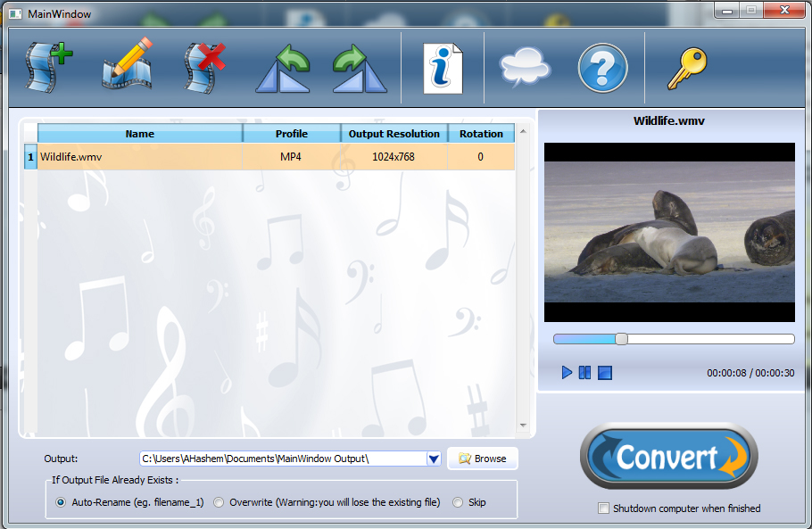Sort the list by the Name column header

[140, 134]
